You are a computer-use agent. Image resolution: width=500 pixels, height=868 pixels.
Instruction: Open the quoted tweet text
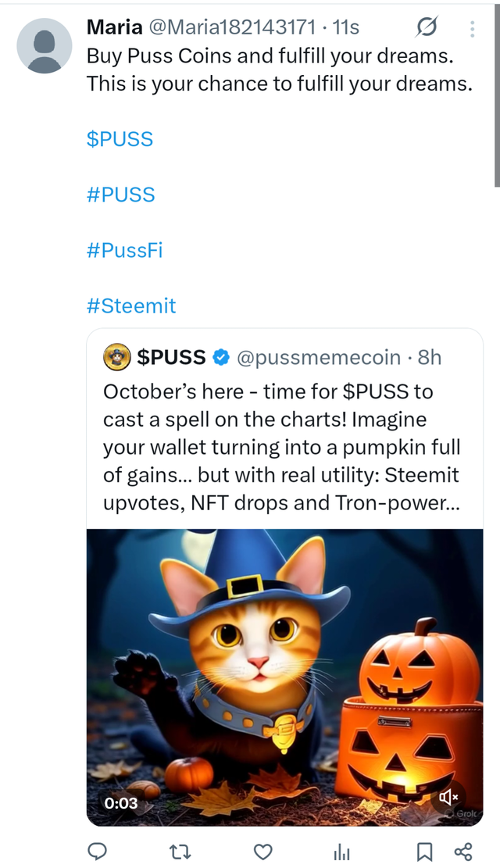(281, 447)
